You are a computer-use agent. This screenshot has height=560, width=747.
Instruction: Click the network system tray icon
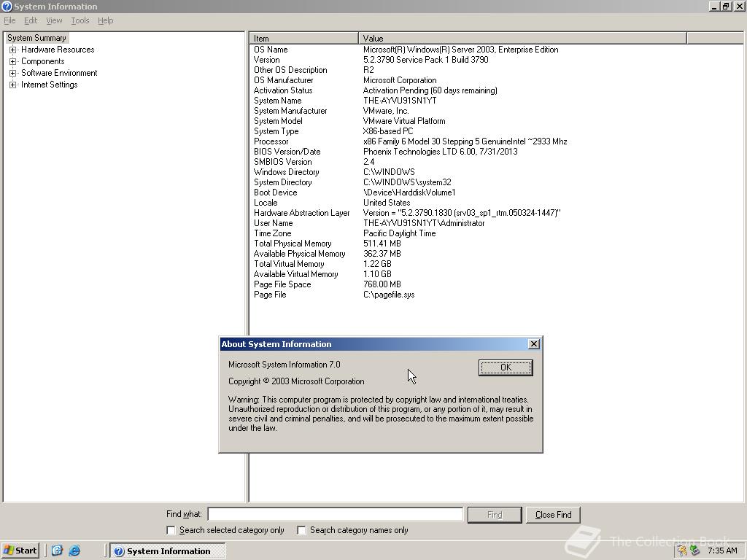click(694, 551)
